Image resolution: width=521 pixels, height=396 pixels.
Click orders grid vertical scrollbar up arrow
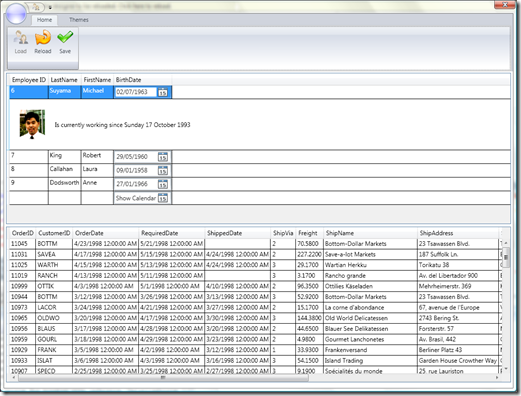[506, 243]
